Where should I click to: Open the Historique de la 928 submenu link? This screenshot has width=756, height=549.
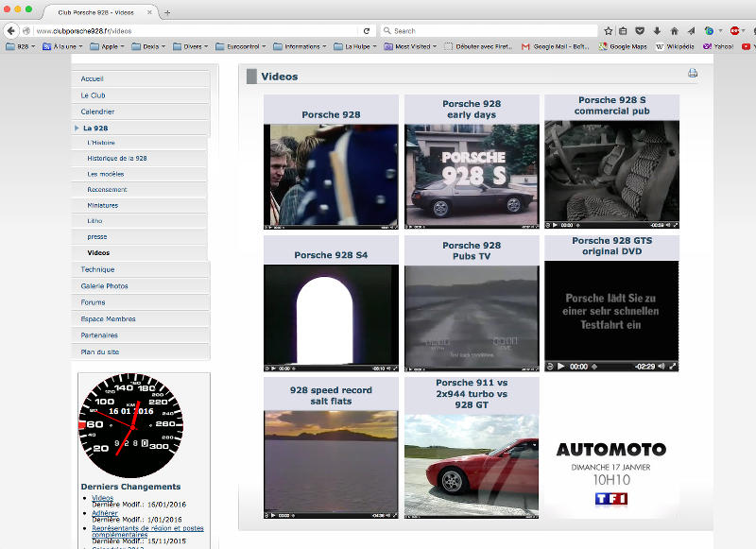117,158
